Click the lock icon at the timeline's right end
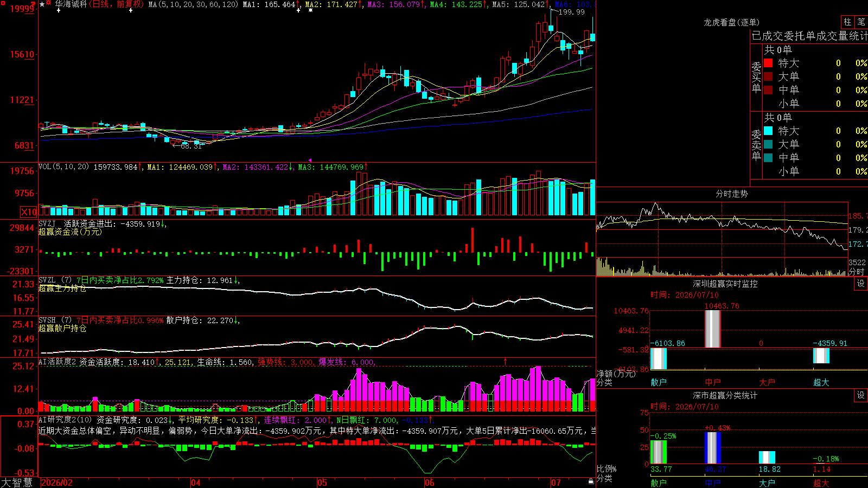This screenshot has height=488, width=868. [x=591, y=481]
